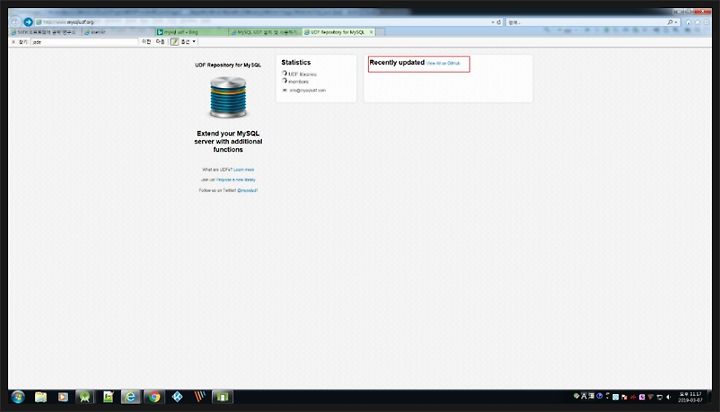
Task: Click the View All on Github link
Action: click(x=443, y=63)
